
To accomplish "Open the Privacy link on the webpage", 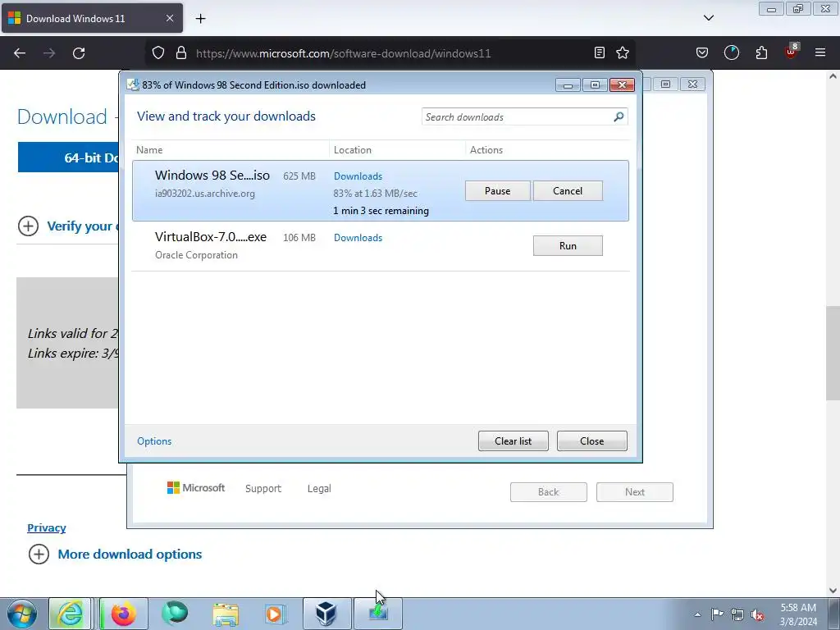I will click(x=47, y=527).
